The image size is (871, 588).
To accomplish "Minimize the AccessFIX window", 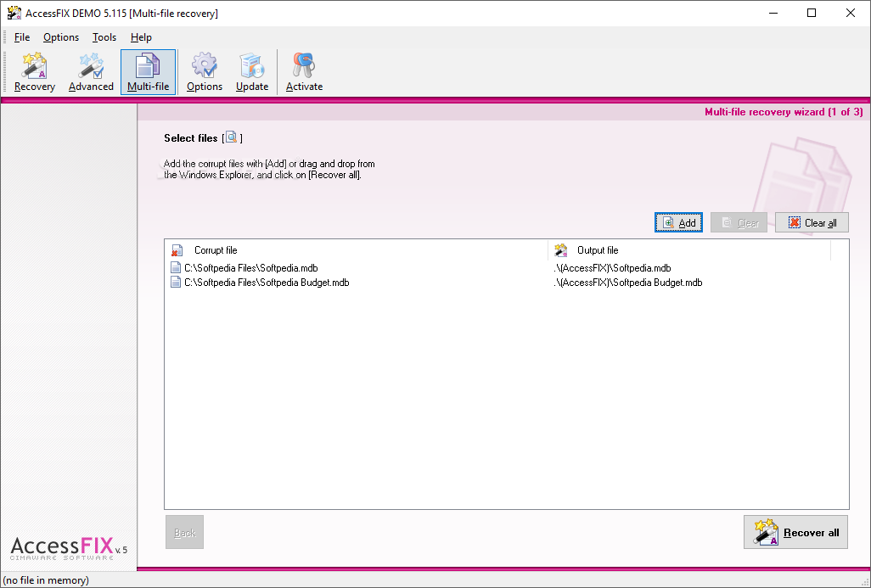I will tap(773, 13).
